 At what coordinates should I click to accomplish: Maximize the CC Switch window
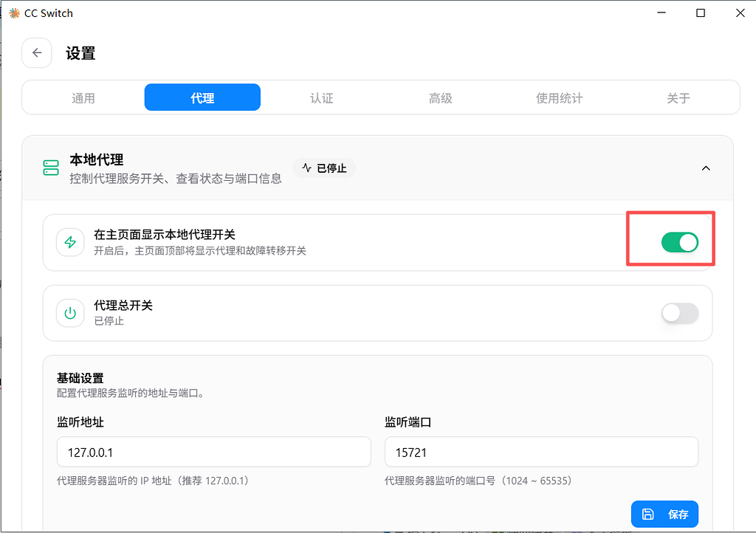tap(701, 13)
